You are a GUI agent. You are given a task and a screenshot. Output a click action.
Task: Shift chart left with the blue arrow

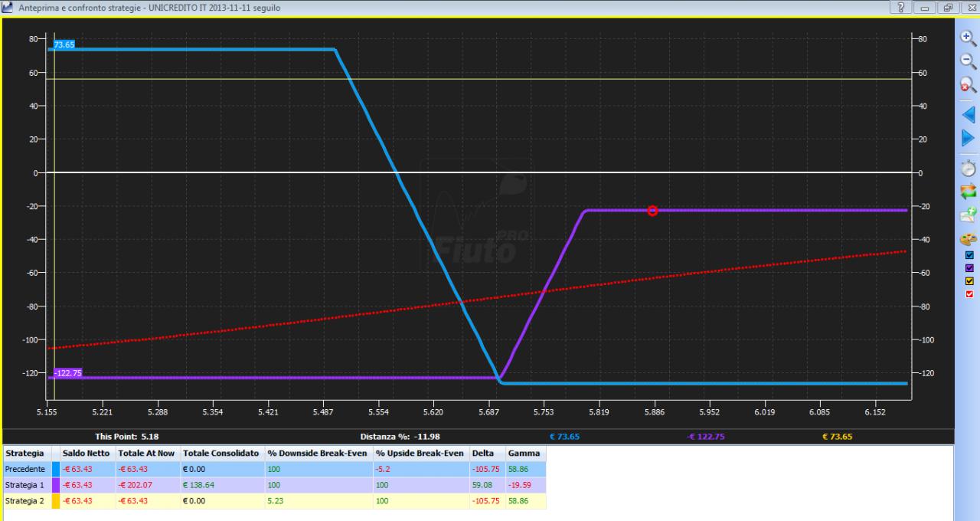pyautogui.click(x=969, y=115)
